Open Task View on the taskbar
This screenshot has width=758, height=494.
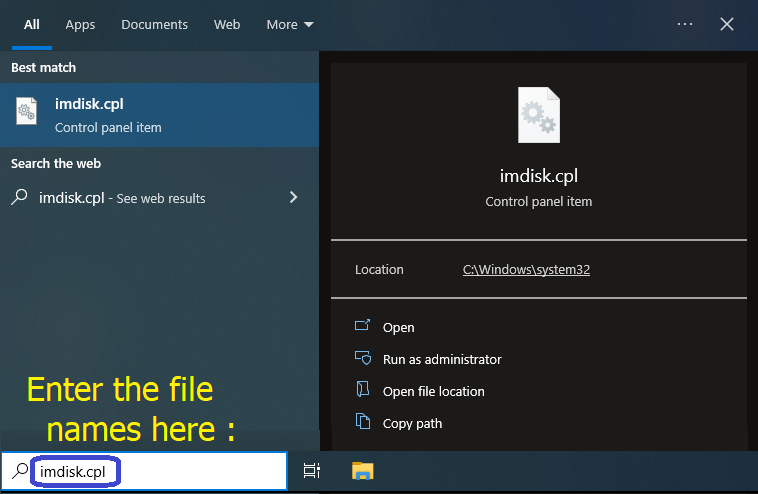(x=312, y=470)
